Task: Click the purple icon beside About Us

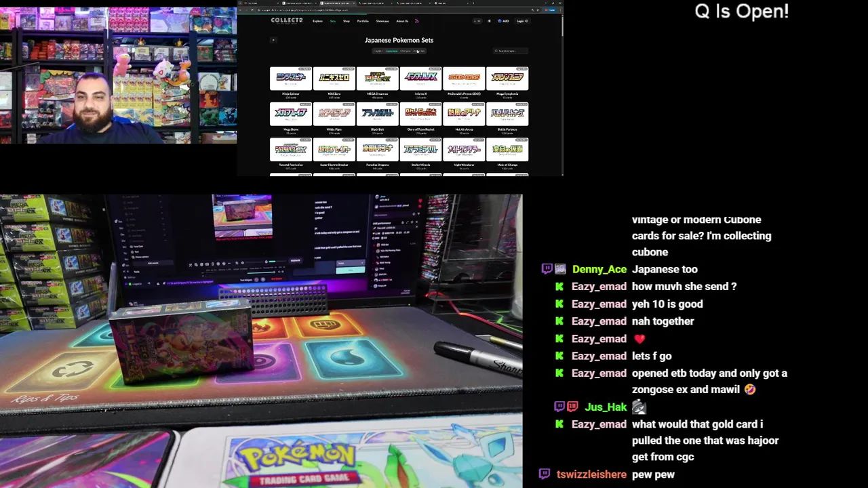Action: [x=417, y=21]
